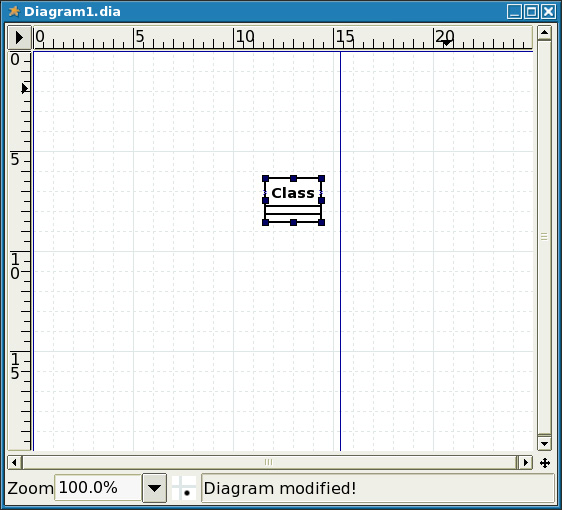The width and height of the screenshot is (562, 510).
Task: Click the vertical scrollbar thumb
Action: tap(544, 237)
